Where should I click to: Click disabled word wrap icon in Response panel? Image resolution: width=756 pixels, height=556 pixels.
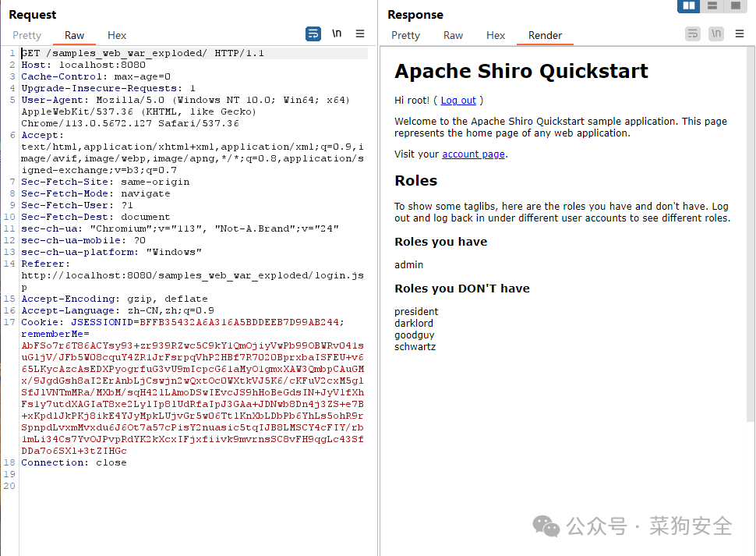(693, 34)
